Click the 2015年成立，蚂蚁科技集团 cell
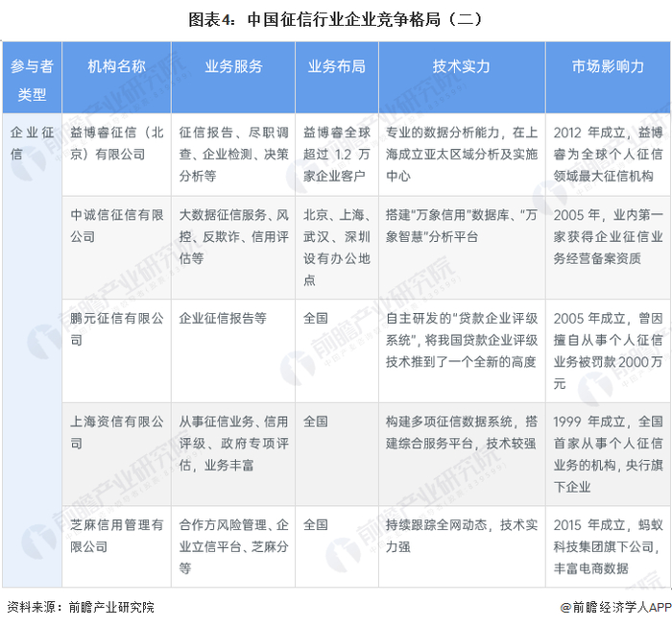The height and width of the screenshot is (627, 672). coord(608,546)
